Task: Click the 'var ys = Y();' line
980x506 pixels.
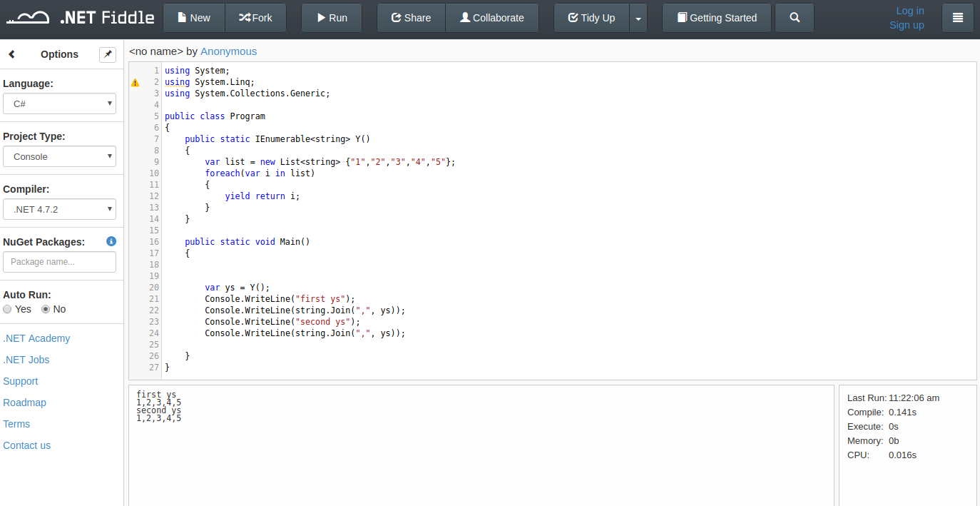Action: 238,288
